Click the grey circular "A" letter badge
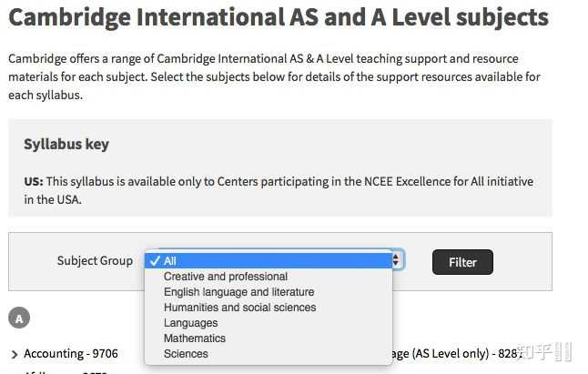The width and height of the screenshot is (588, 374). (x=19, y=318)
